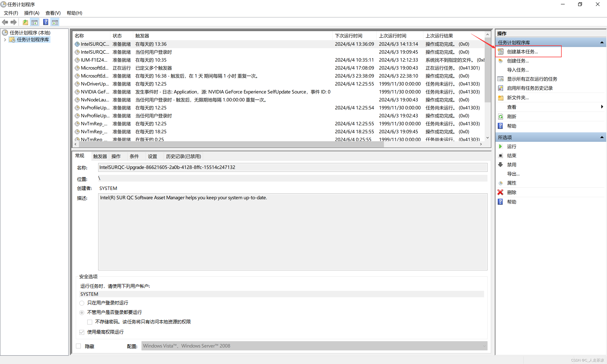Click help icon under 所选项 section
The height and width of the screenshot is (364, 607).
501,202
